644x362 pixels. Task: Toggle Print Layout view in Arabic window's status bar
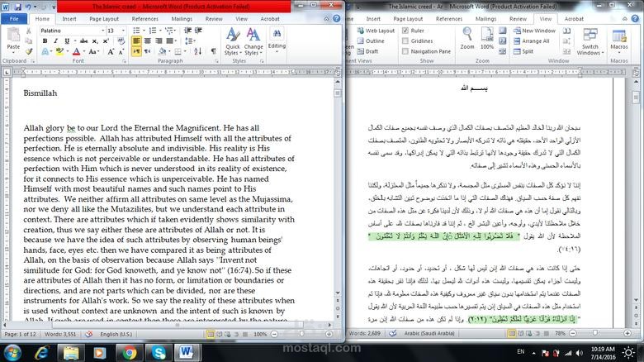[512, 333]
